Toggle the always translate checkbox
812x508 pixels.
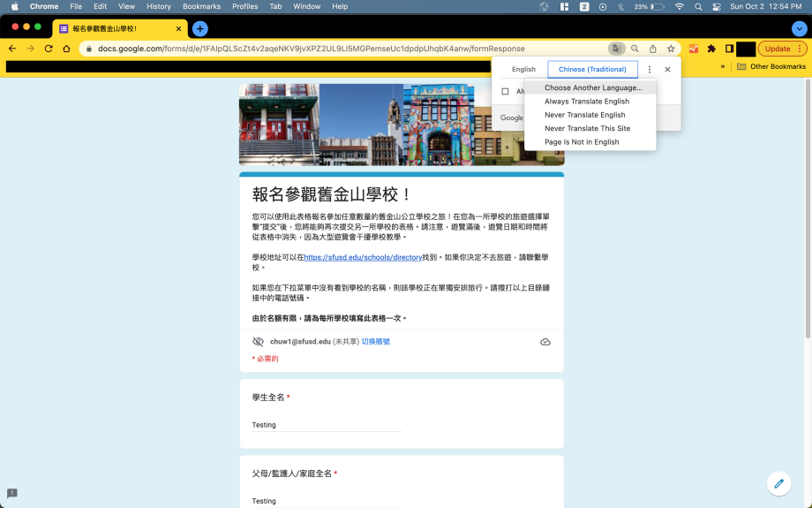[x=505, y=91]
